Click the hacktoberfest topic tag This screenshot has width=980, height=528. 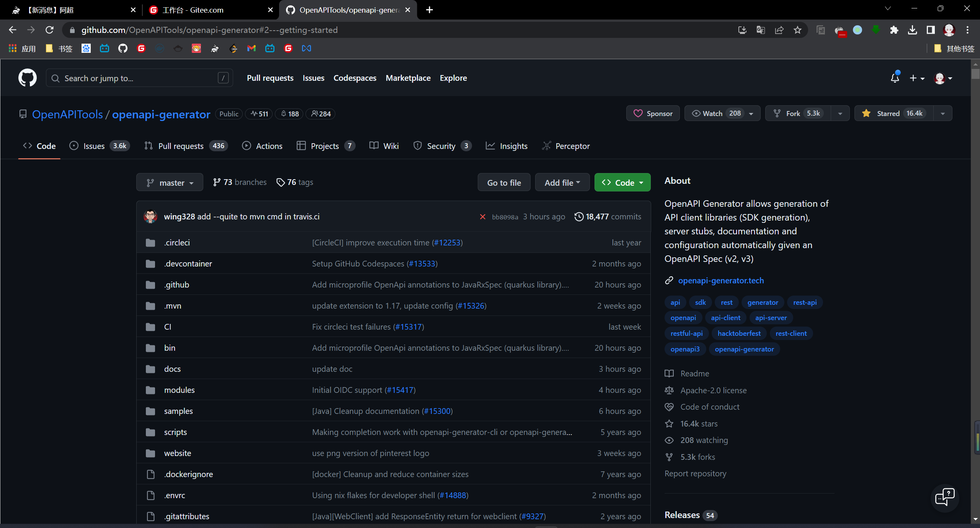pyautogui.click(x=739, y=333)
